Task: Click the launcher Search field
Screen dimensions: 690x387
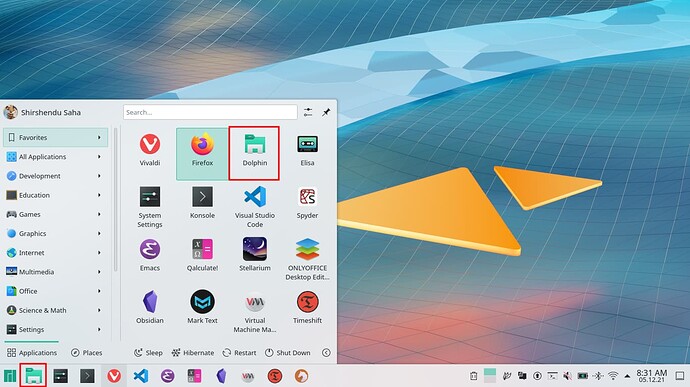Action: click(210, 112)
